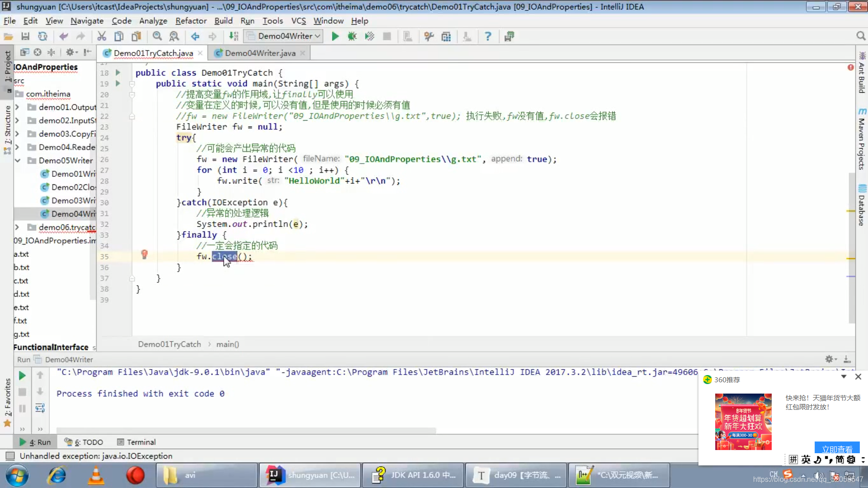Switch to the Demo04Writer.java tab
The image size is (868, 488).
260,53
